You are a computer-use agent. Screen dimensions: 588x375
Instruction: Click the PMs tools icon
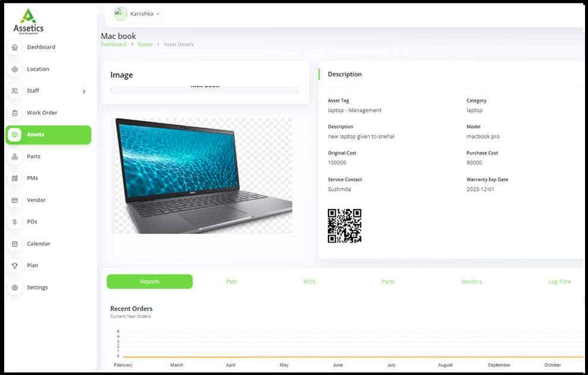[15, 178]
